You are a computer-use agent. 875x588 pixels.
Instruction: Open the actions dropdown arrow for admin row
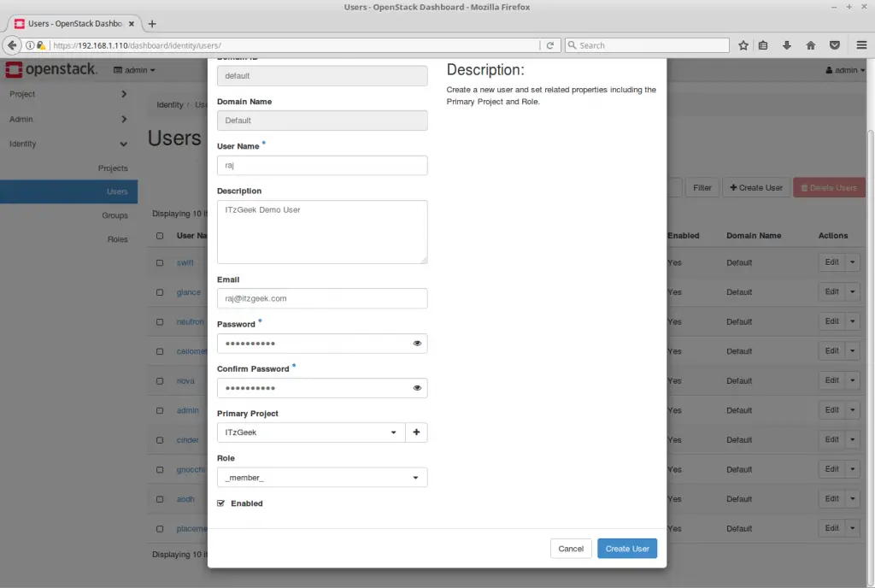tap(852, 410)
